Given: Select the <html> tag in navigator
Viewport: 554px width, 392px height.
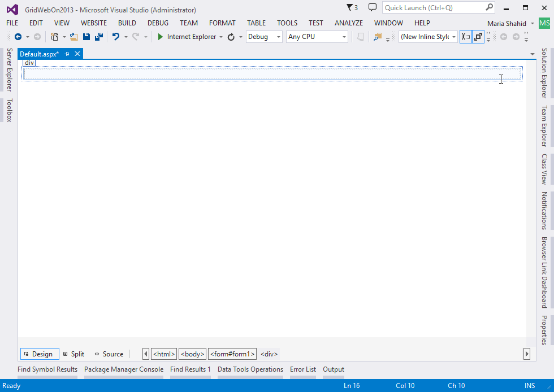Looking at the screenshot, I should click(x=164, y=354).
